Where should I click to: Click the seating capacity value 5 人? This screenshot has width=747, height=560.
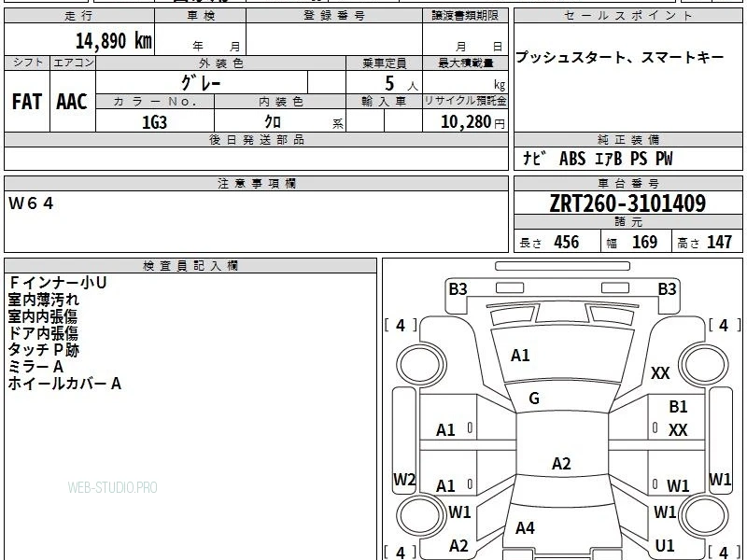pos(402,84)
